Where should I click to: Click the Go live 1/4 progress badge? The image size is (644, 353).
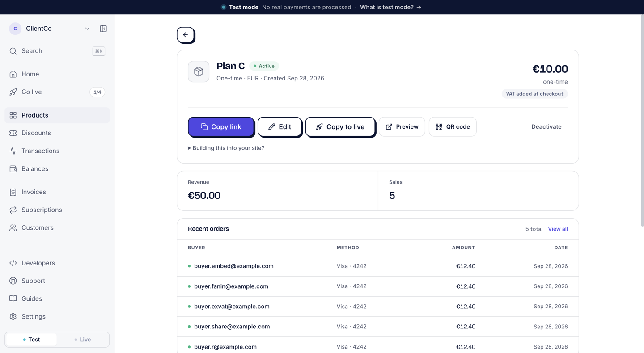pos(97,92)
